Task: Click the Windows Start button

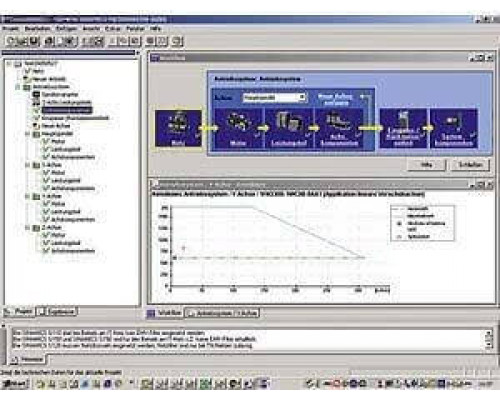Action: (x=15, y=384)
